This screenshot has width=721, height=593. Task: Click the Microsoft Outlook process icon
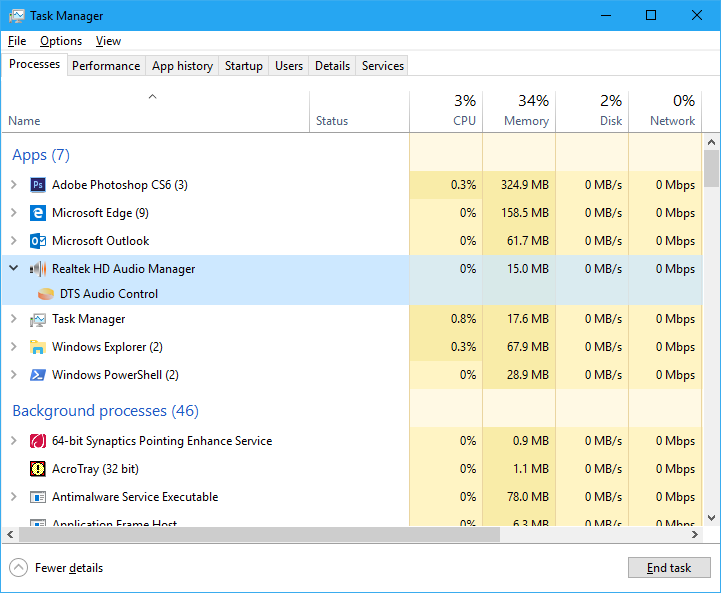pyautogui.click(x=38, y=241)
